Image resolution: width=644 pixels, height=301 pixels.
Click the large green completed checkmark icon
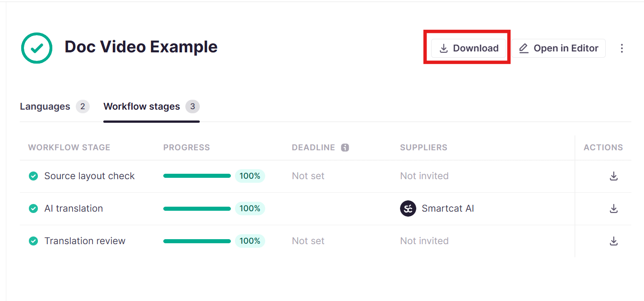pos(37,48)
